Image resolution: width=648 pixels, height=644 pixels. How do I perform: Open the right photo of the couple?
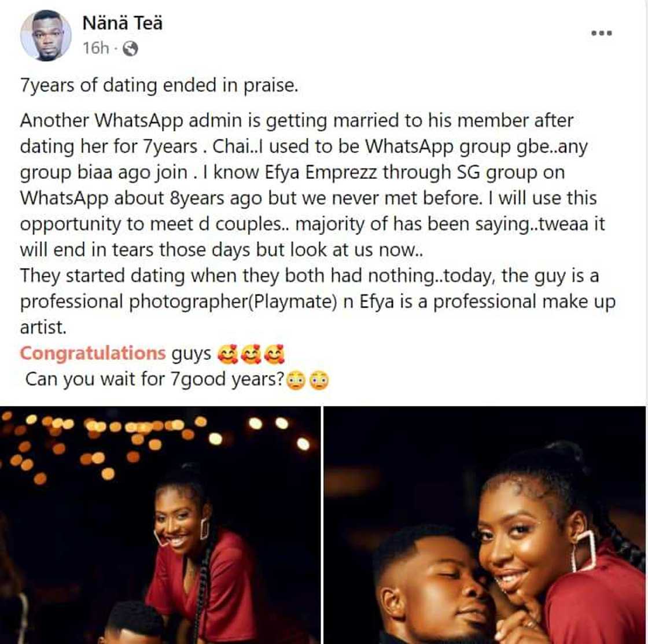coord(486,521)
